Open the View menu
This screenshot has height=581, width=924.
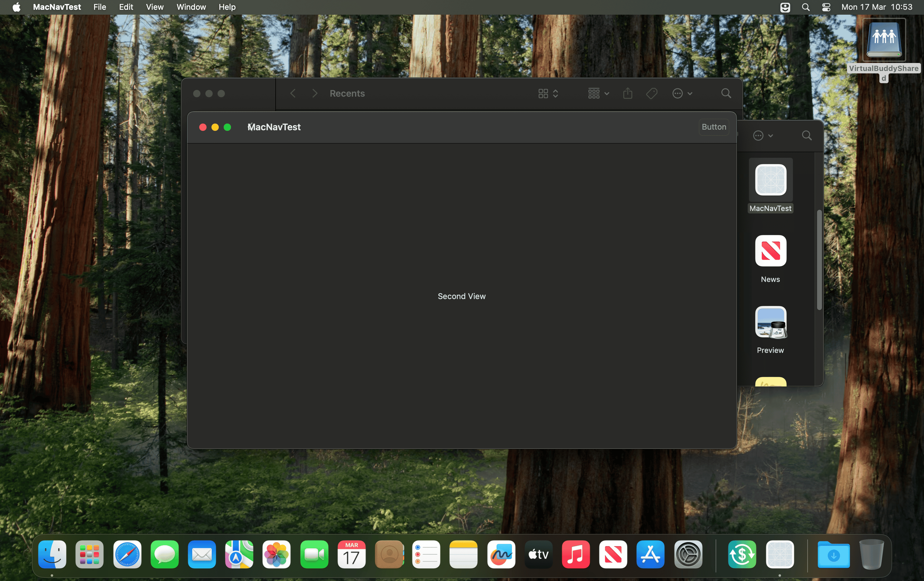tap(155, 7)
